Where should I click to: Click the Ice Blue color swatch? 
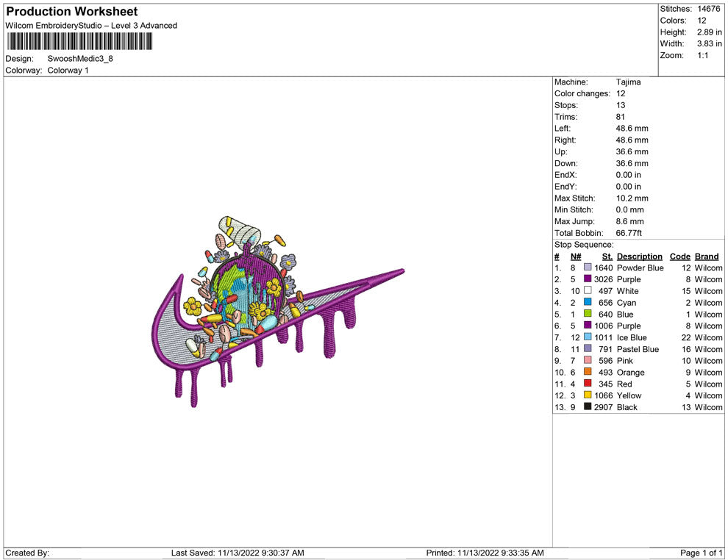[588, 337]
